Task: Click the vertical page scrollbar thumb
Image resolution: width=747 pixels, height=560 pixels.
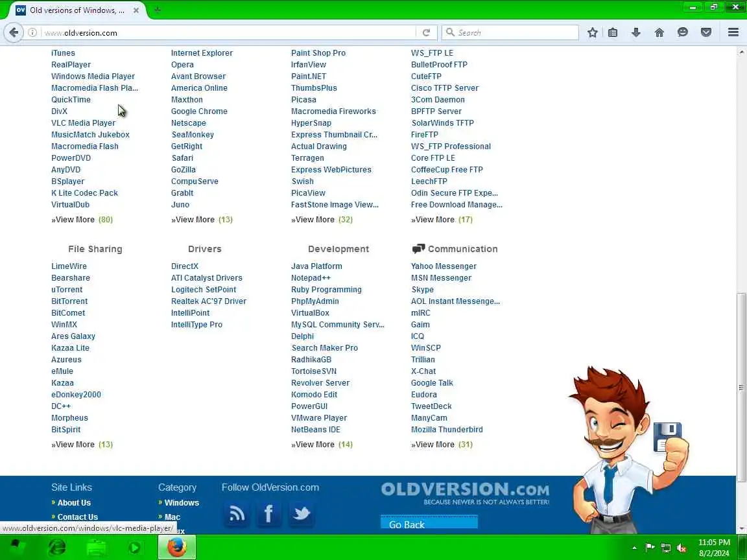Action: (x=741, y=387)
